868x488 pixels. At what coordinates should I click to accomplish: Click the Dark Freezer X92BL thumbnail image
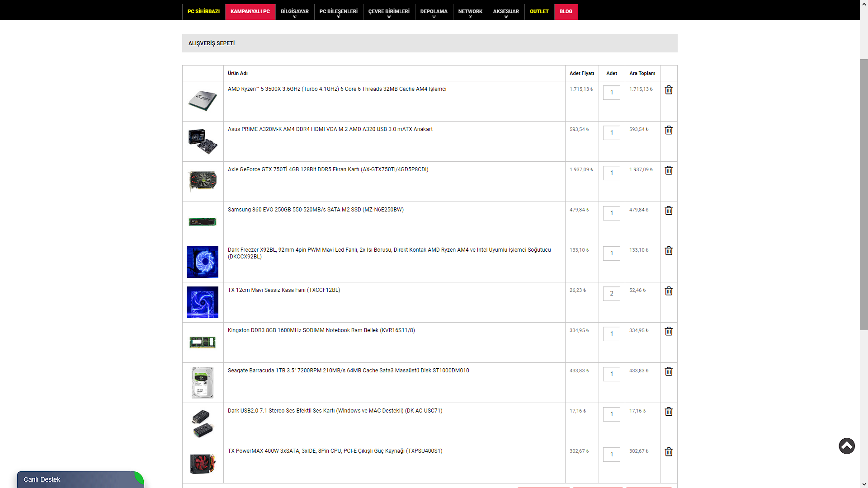pyautogui.click(x=203, y=262)
